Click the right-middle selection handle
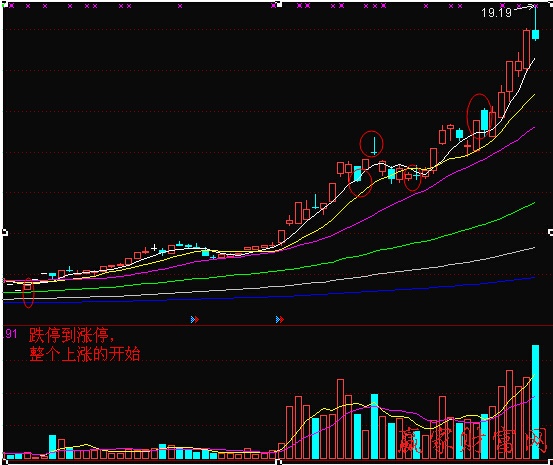This screenshot has height=465, width=553. [551, 232]
